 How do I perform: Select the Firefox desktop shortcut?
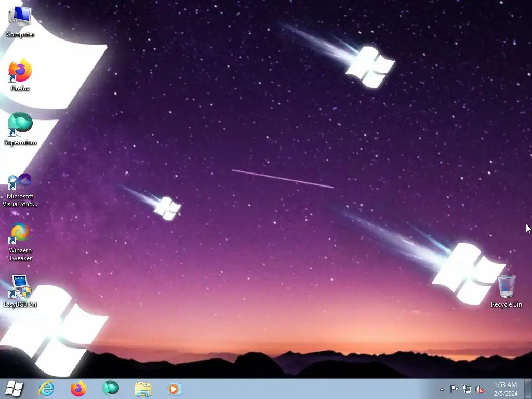pyautogui.click(x=20, y=75)
